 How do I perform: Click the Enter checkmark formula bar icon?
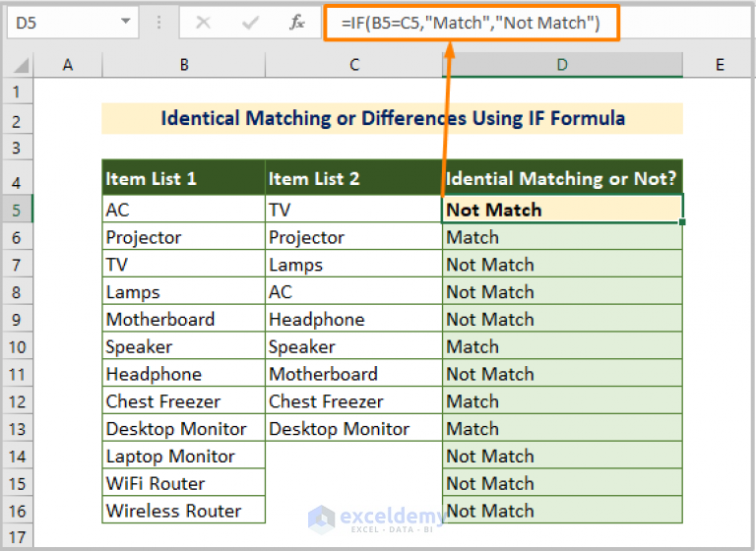click(x=250, y=23)
